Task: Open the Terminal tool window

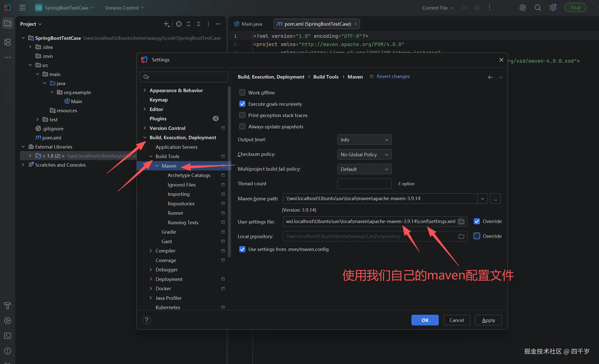Action: click(x=8, y=336)
